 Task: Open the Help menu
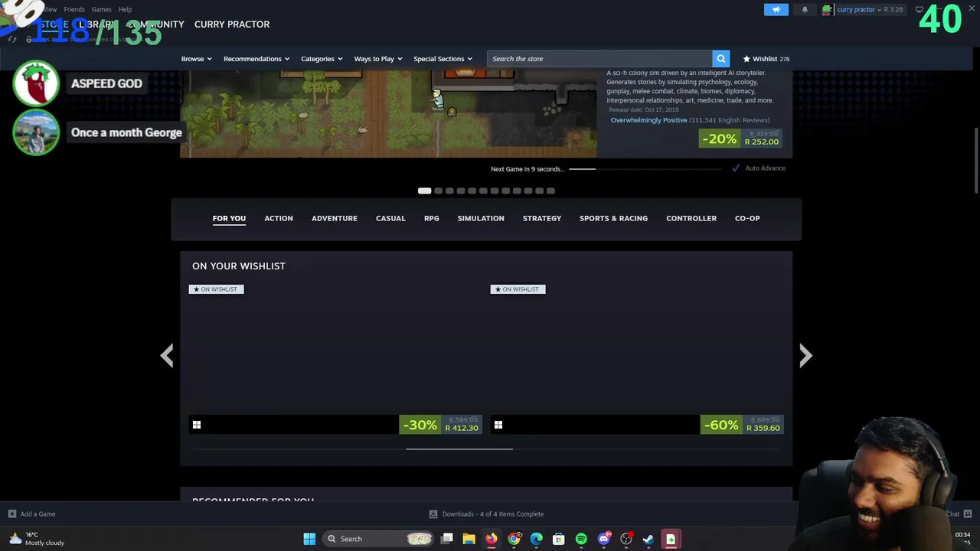pos(125,9)
